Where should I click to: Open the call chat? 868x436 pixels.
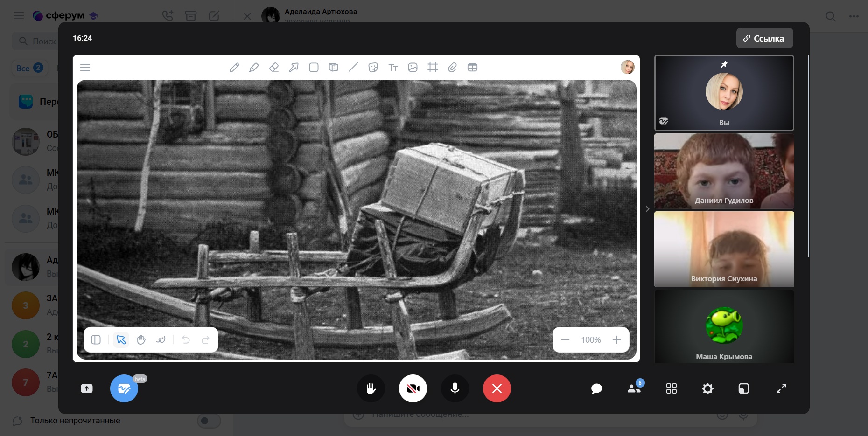(x=596, y=388)
